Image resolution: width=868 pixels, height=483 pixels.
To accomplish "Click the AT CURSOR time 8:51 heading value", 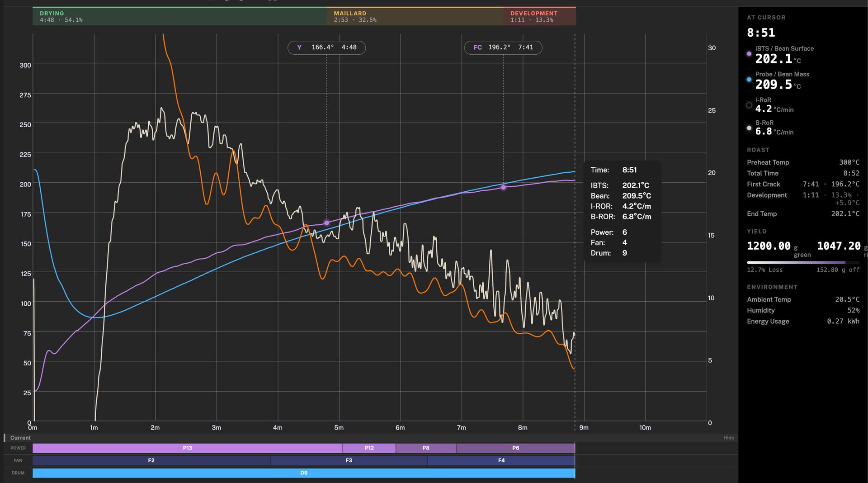I will [x=761, y=33].
